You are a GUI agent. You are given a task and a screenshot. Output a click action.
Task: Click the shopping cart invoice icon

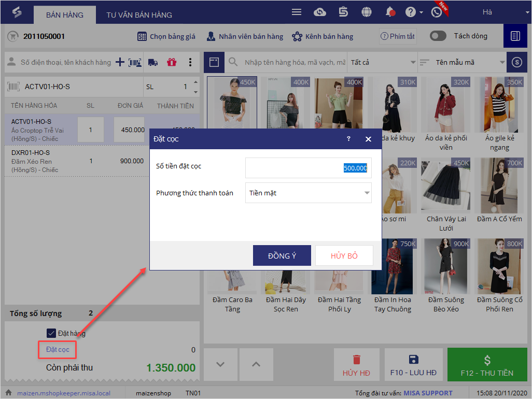tap(13, 36)
